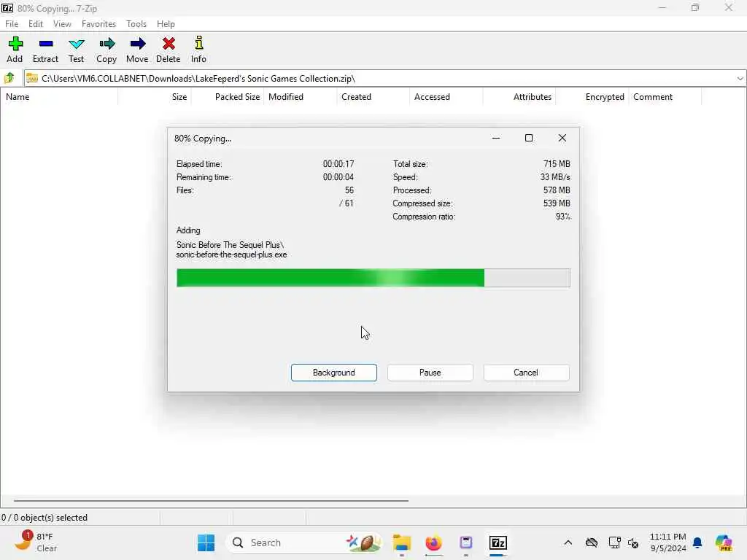Image resolution: width=747 pixels, height=560 pixels.
Task: Click the Add toolbar icon
Action: pos(15,50)
